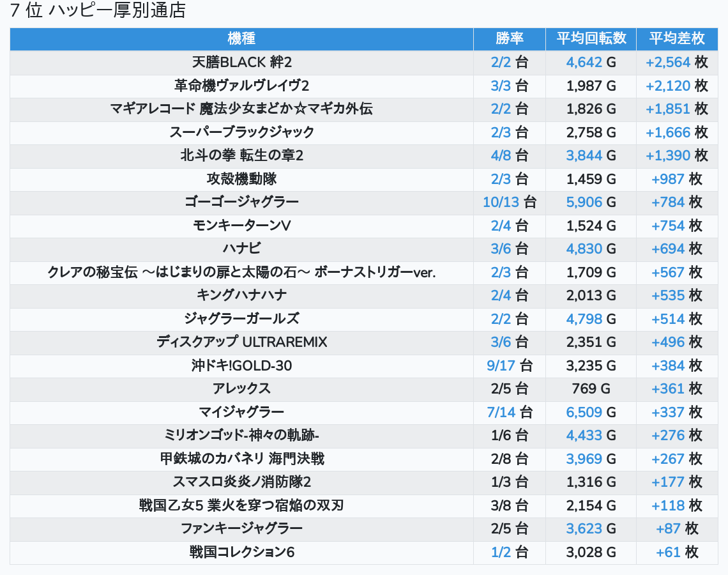Click the 2,013 G spins value

tap(591, 295)
